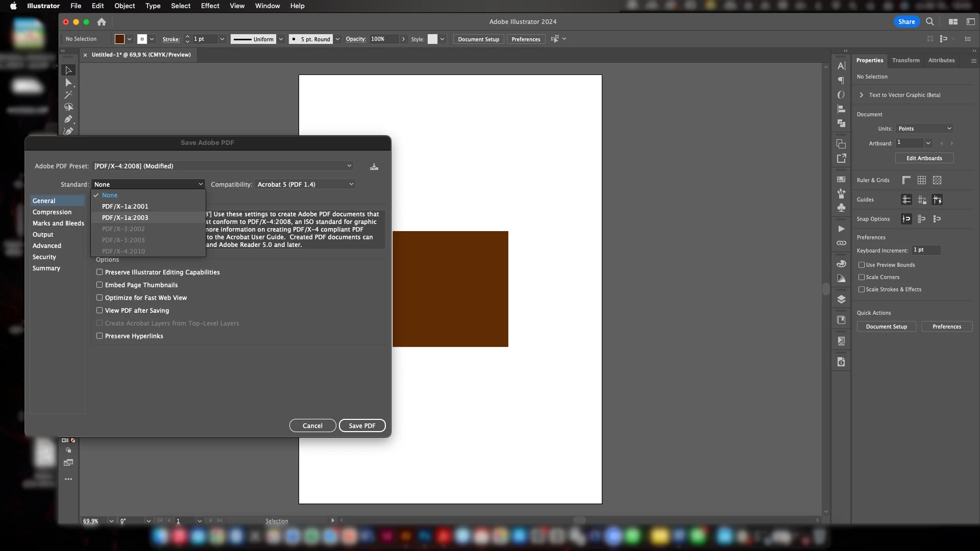
Task: Check Embed Page Thumbnails option
Action: coord(100,285)
